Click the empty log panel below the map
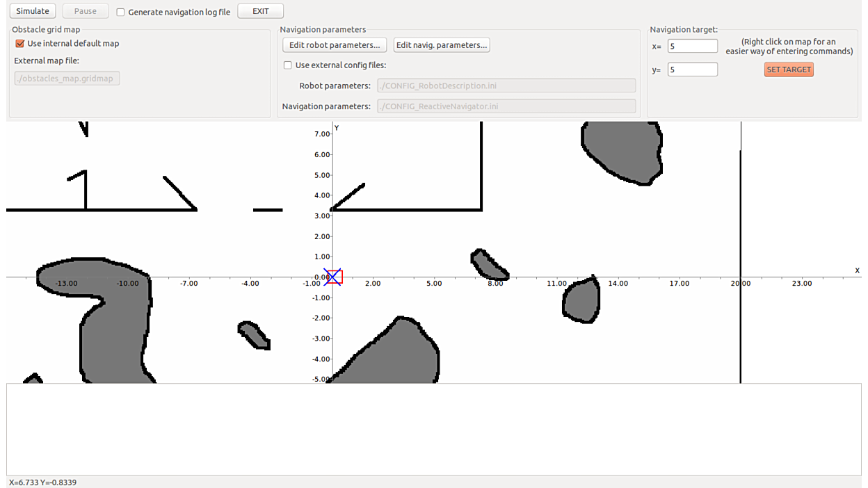 point(434,429)
